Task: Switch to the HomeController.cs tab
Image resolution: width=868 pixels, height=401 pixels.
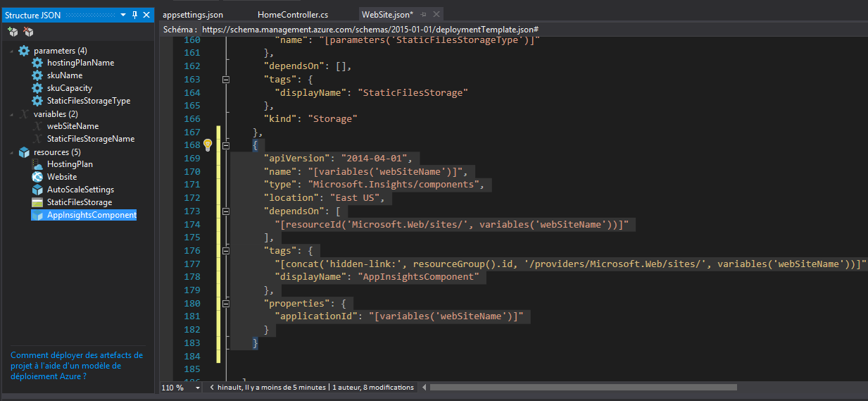Action: point(293,15)
